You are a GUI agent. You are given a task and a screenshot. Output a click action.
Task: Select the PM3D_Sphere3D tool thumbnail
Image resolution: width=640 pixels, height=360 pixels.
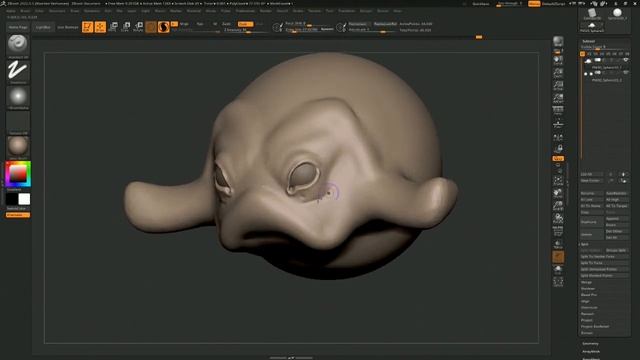coord(591,27)
